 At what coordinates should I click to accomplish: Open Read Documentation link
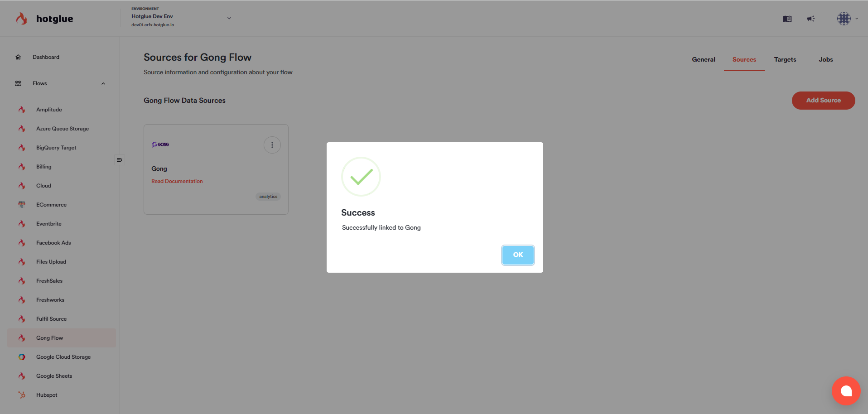point(177,181)
